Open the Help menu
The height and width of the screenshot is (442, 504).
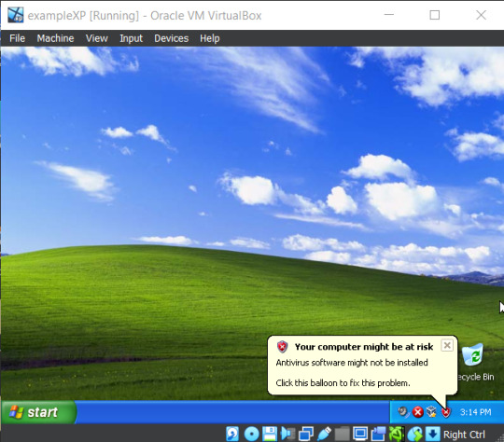click(x=210, y=38)
